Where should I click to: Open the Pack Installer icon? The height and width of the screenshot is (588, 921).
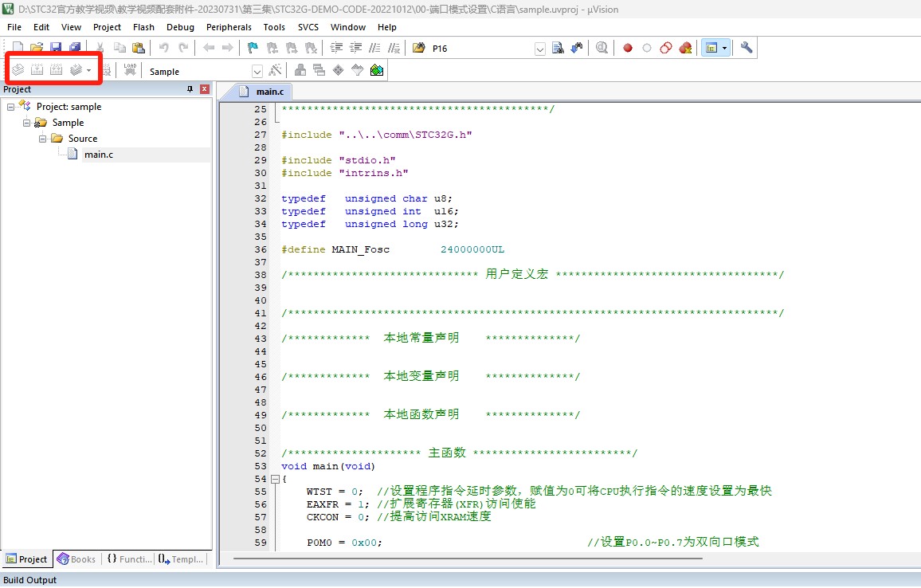(377, 70)
